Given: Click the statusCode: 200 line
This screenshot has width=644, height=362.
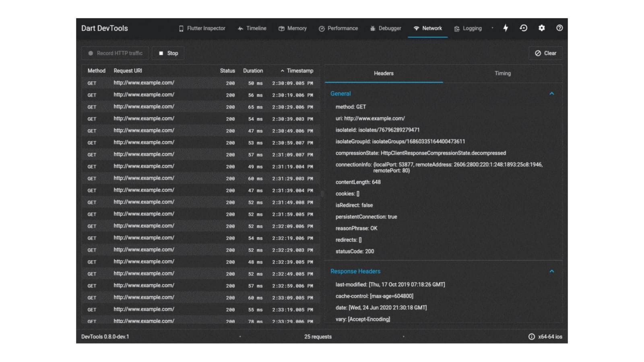Looking at the screenshot, I should [355, 251].
